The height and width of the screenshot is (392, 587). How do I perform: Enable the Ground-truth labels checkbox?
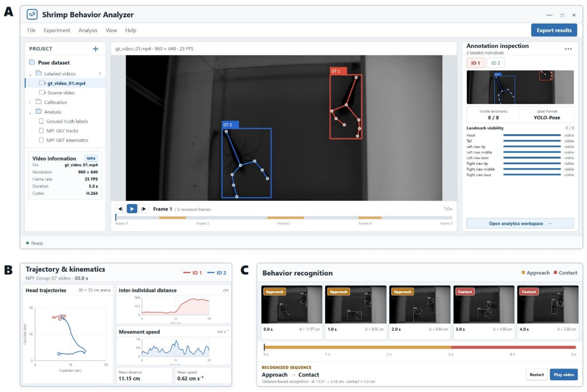coord(41,121)
